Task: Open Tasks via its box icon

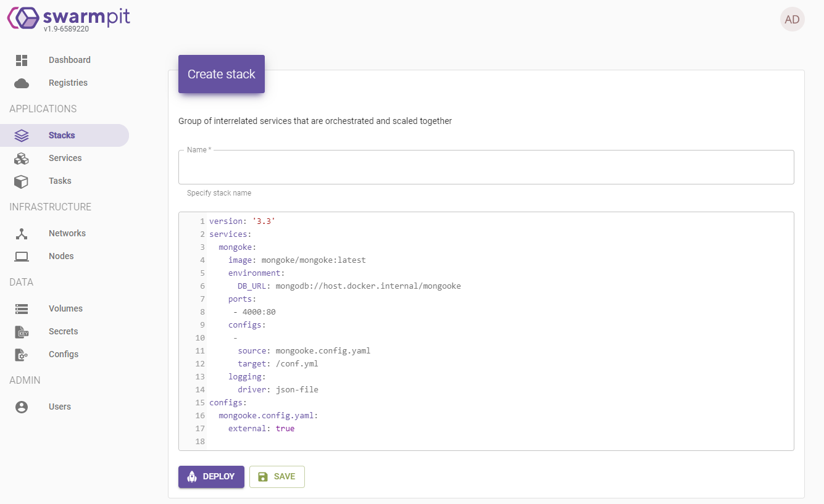Action: tap(21, 181)
